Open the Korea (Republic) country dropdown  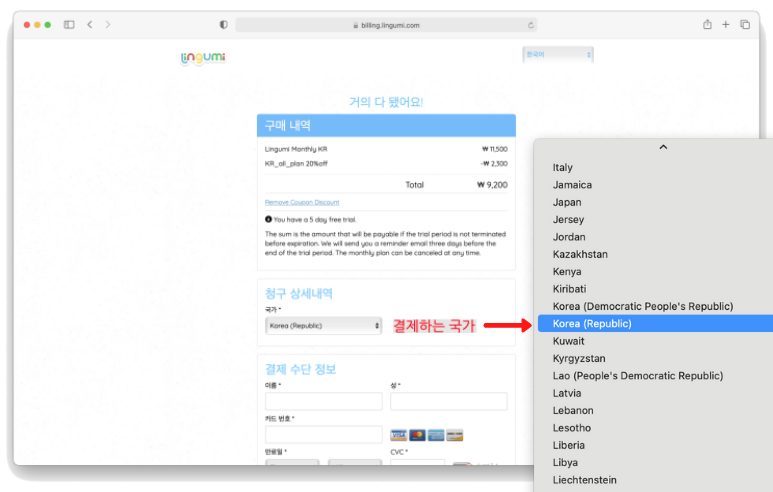(x=323, y=326)
